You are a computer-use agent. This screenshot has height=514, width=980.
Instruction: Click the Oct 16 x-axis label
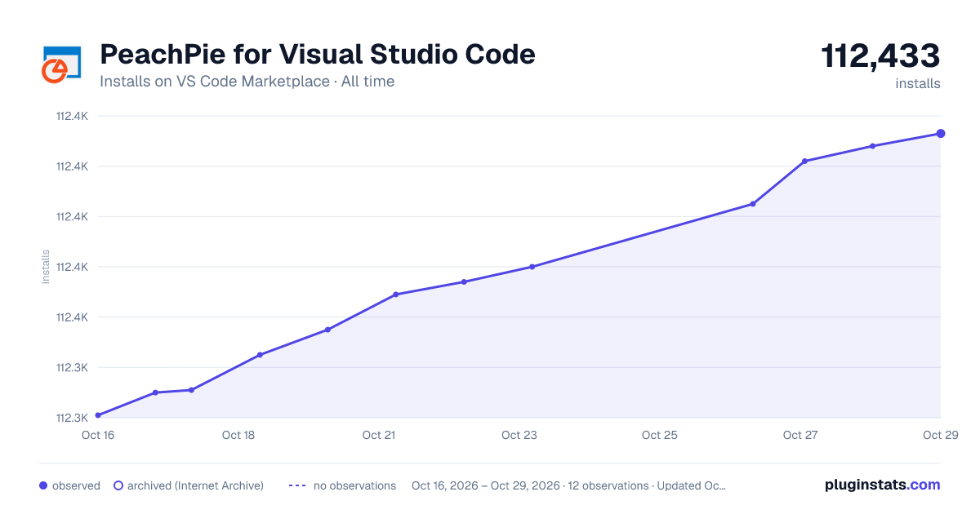[x=98, y=436]
